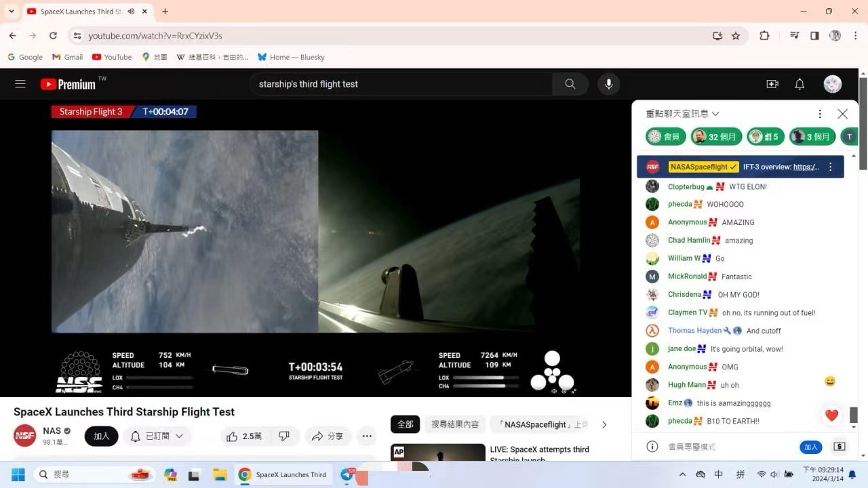The image size is (868, 488).
Task: Open the NSF channel avatar
Action: point(25,435)
